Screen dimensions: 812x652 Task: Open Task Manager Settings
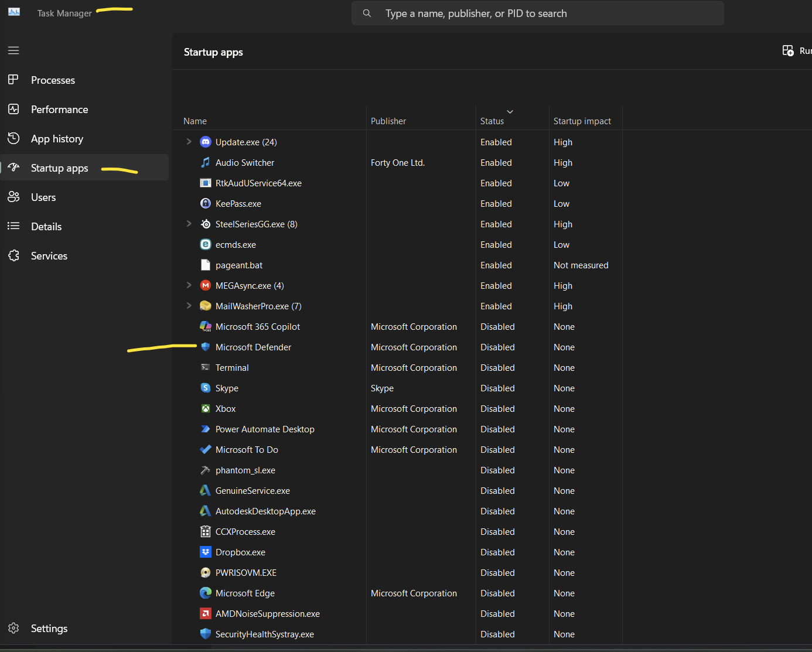tap(49, 629)
